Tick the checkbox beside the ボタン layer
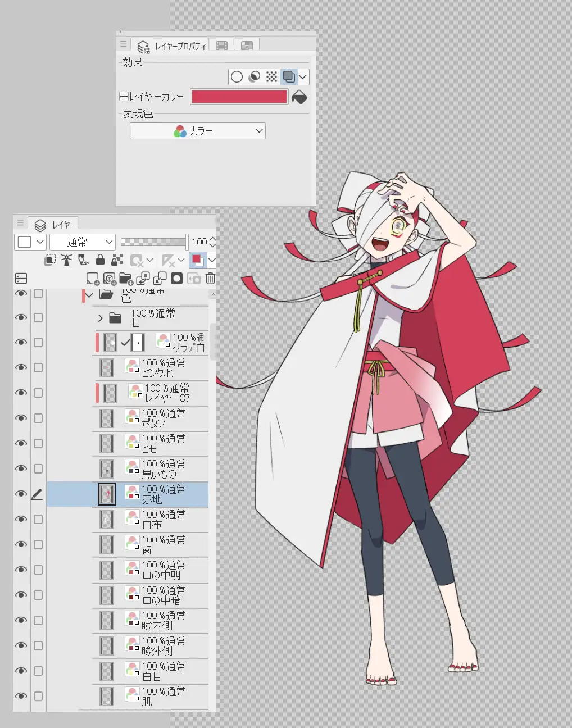Image resolution: width=572 pixels, height=728 pixels. (x=38, y=418)
